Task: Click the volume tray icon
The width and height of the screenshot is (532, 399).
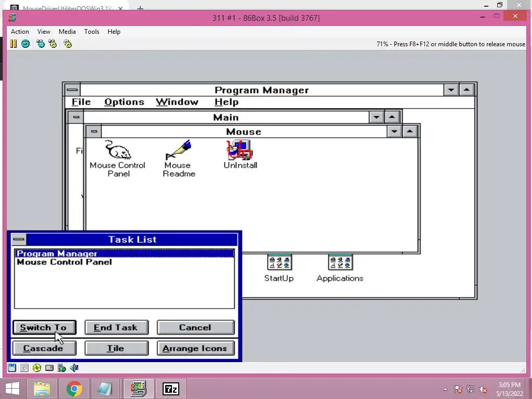Action: [483, 390]
